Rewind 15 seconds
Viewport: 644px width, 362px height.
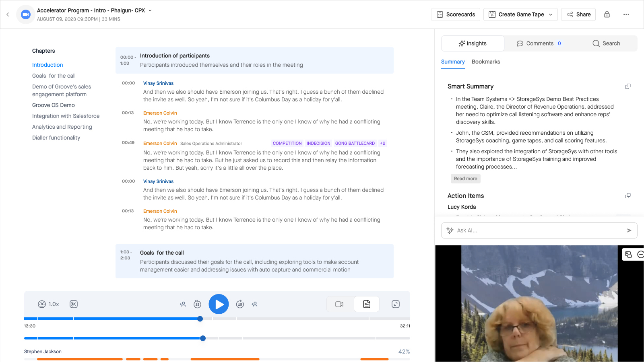[x=197, y=304]
